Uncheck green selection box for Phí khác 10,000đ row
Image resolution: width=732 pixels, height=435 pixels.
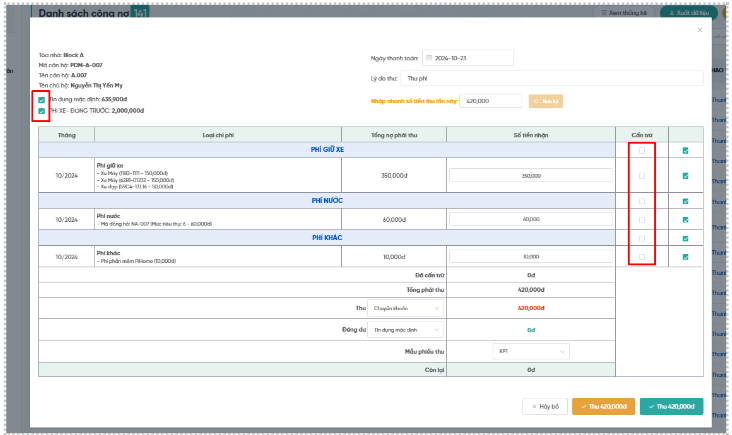coord(685,257)
